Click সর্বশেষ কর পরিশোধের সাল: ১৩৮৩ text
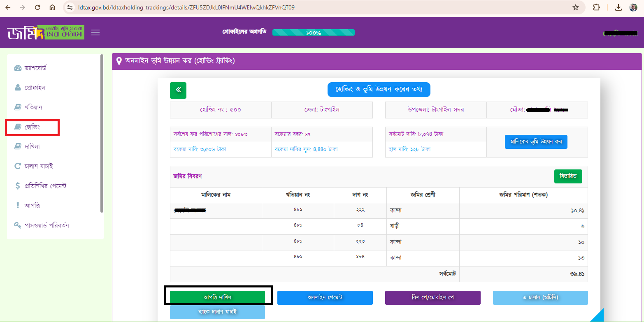This screenshot has height=322, width=644. click(210, 134)
